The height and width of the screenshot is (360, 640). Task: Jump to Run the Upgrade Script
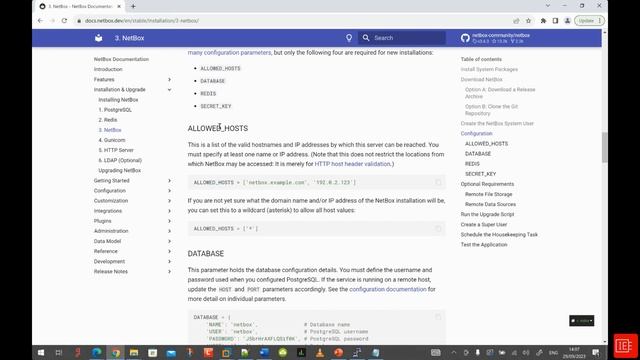(487, 214)
